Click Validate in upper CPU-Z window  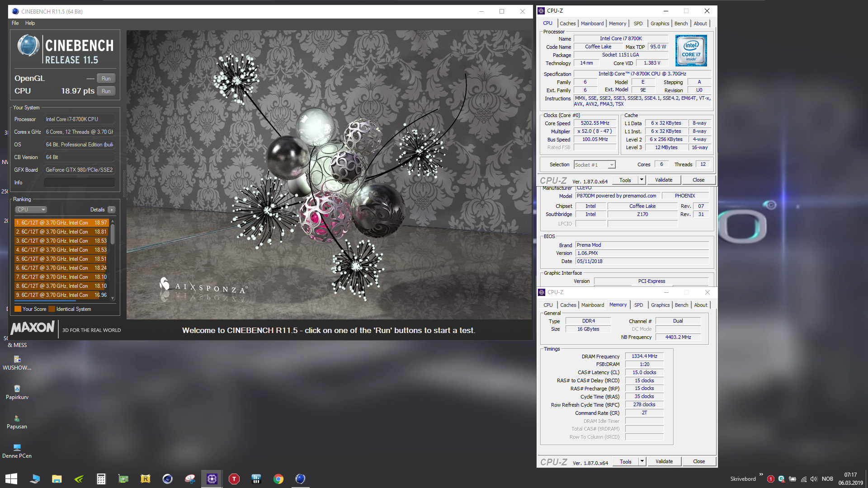click(x=664, y=180)
